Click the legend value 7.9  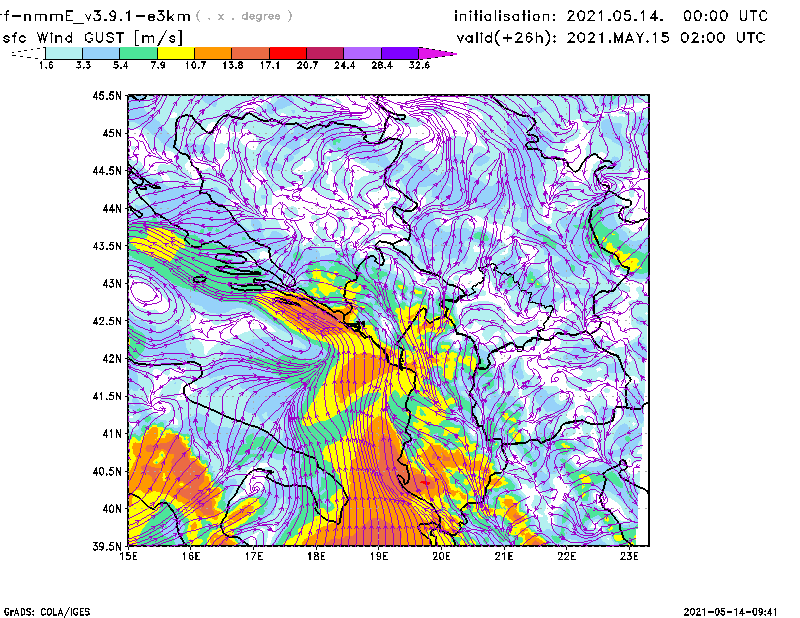pyautogui.click(x=158, y=65)
